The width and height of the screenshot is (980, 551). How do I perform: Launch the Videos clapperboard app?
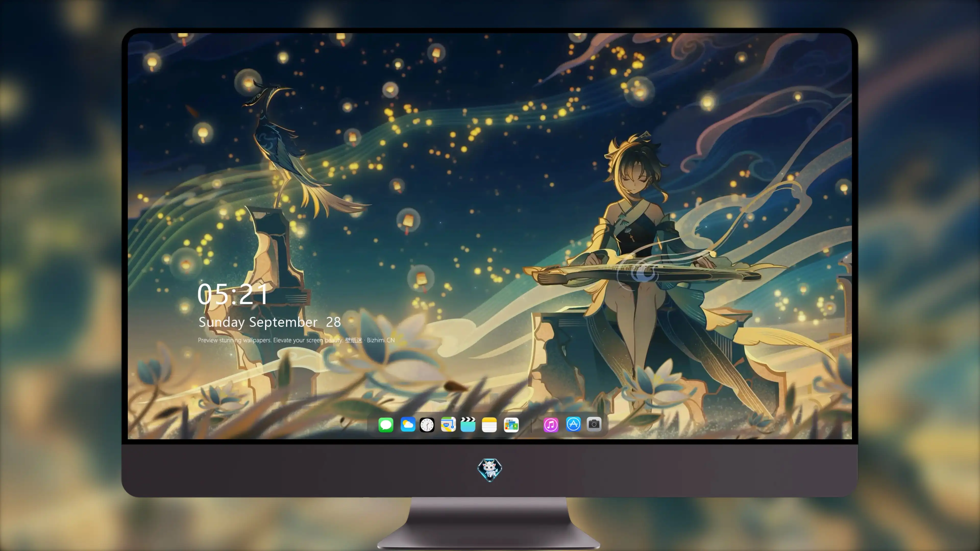click(x=468, y=424)
